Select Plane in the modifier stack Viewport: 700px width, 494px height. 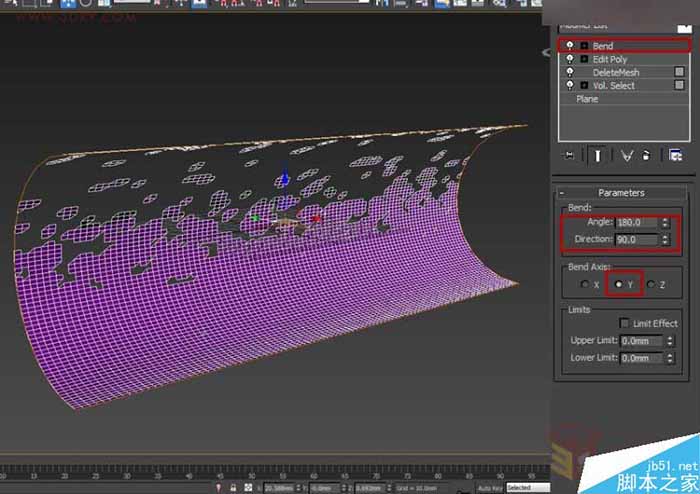click(x=587, y=99)
